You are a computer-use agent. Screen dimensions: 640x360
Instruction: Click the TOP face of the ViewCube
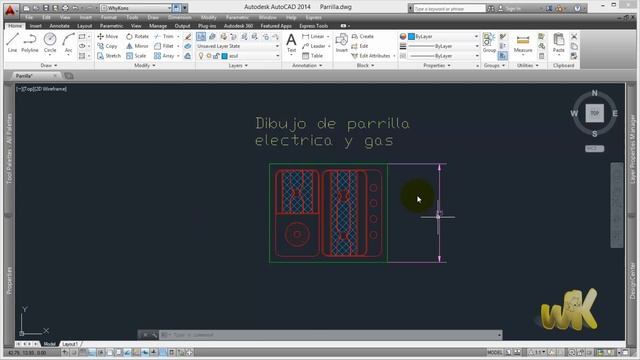595,113
